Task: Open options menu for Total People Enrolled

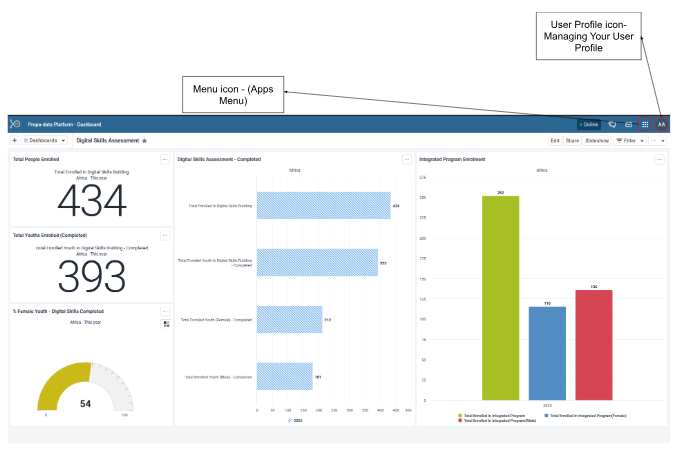Action: pyautogui.click(x=165, y=159)
